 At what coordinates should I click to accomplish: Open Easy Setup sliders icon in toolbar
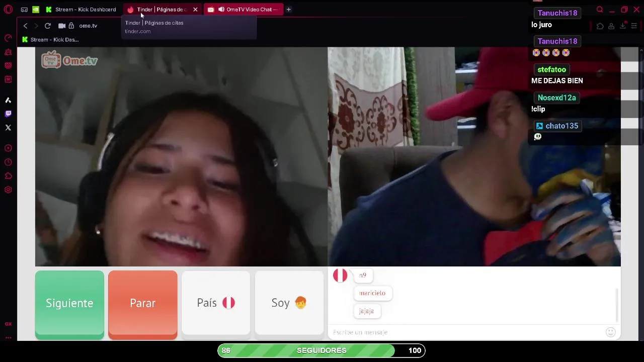tap(635, 26)
